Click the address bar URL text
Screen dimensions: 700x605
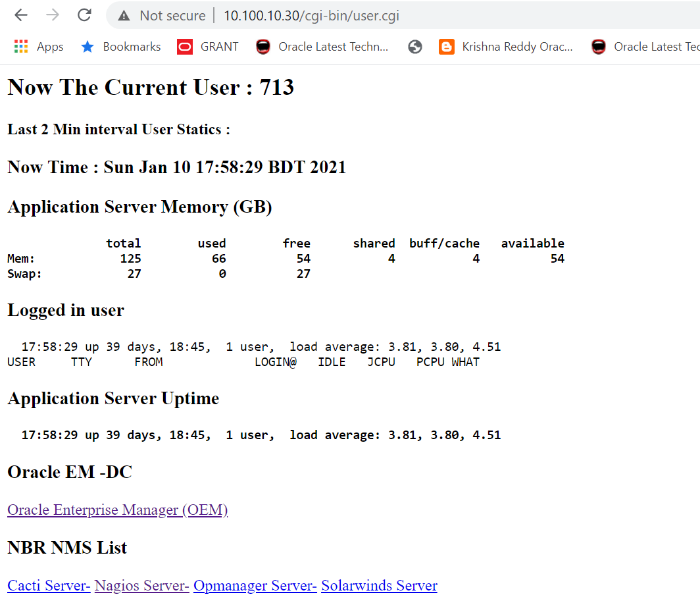click(311, 16)
